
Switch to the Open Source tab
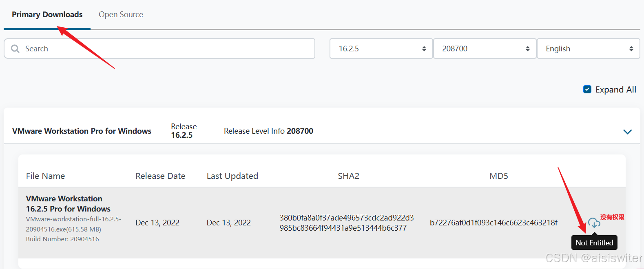[121, 15]
